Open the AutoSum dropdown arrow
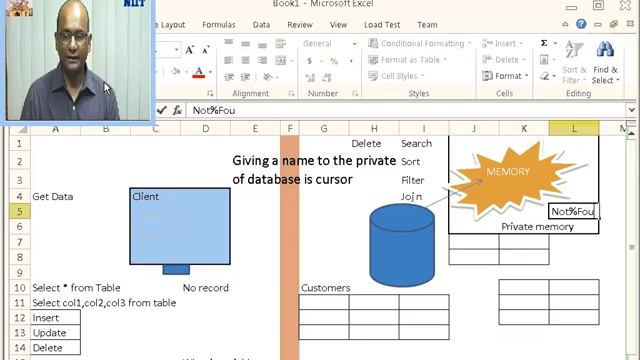640x360 pixels. click(555, 43)
